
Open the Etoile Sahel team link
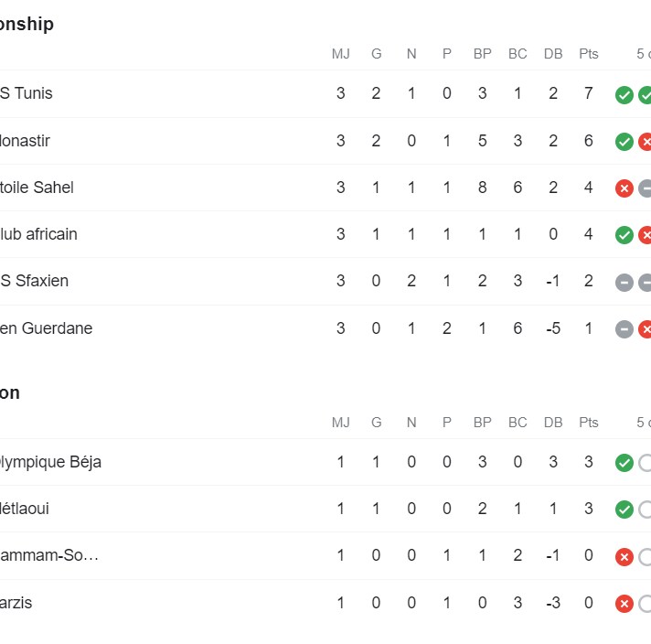point(37,188)
